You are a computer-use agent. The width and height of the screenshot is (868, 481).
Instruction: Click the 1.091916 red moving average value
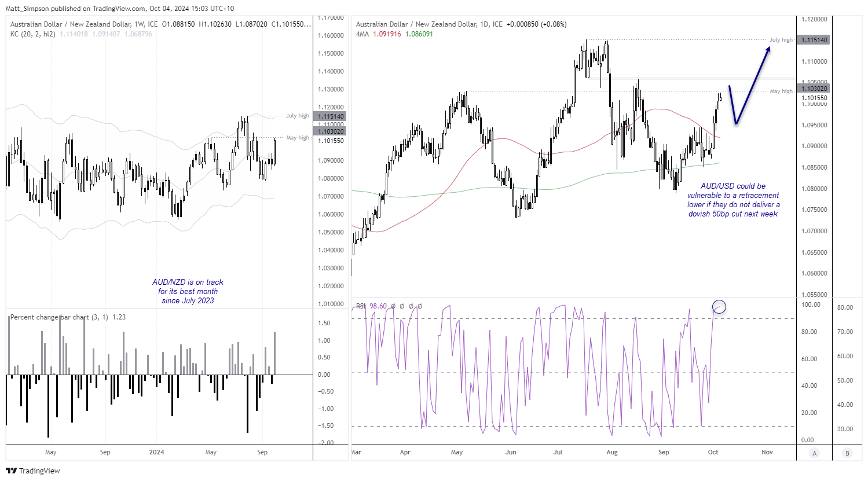(387, 34)
